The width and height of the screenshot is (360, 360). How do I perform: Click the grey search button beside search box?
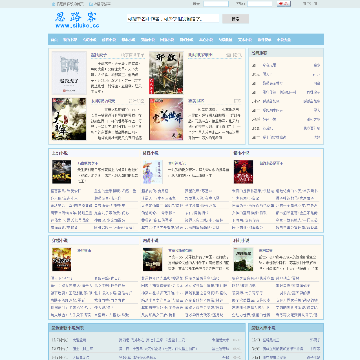tap(236, 19)
